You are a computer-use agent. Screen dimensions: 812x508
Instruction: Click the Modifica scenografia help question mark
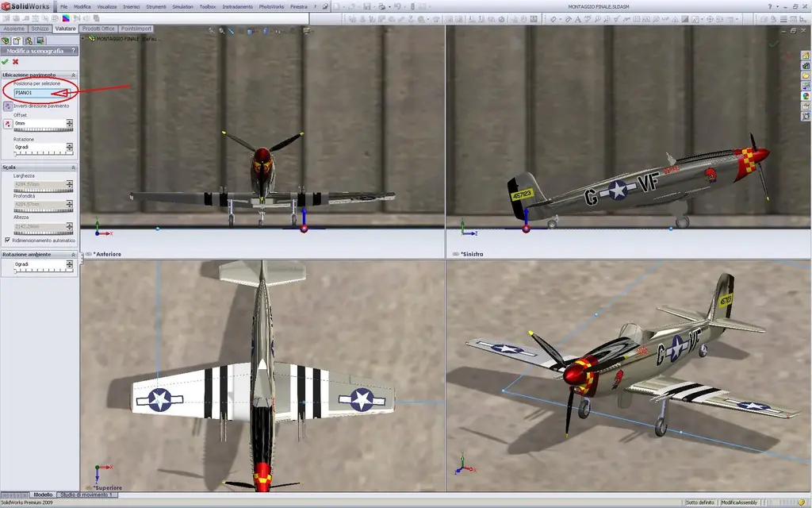(73, 51)
